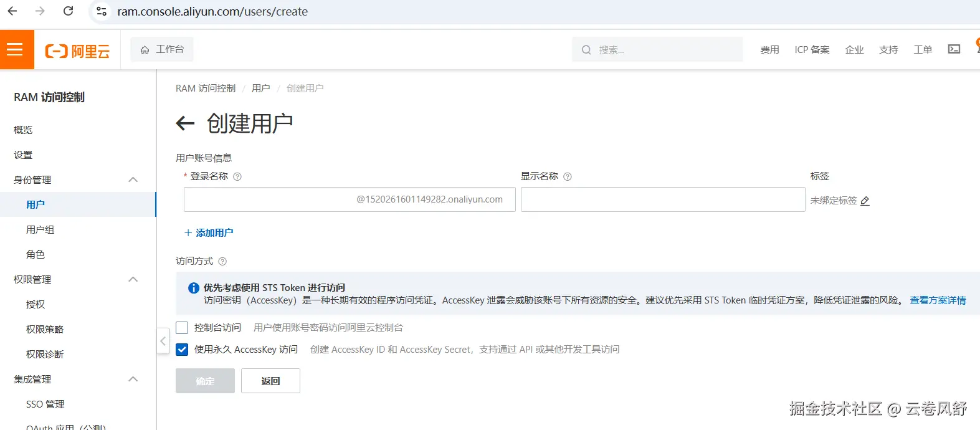980x430 pixels.
Task: Click the help icon next to 显示名称
Action: pos(568,177)
